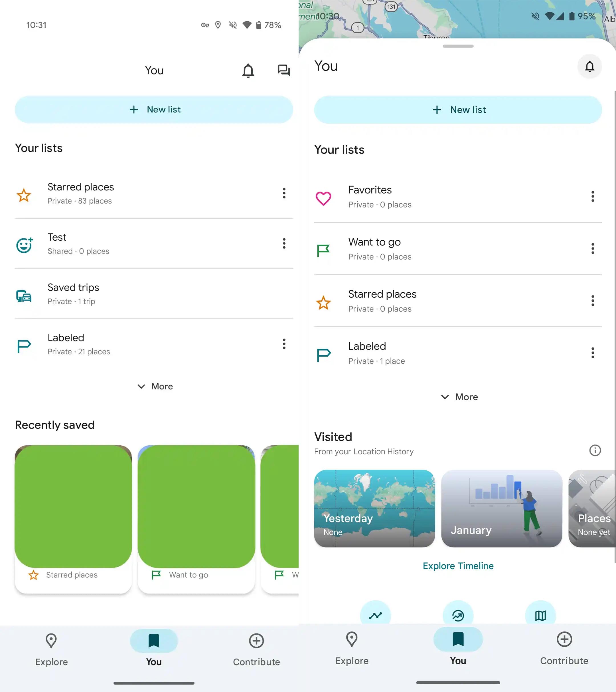Tap Explore Timeline link
The height and width of the screenshot is (692, 616).
(x=458, y=566)
